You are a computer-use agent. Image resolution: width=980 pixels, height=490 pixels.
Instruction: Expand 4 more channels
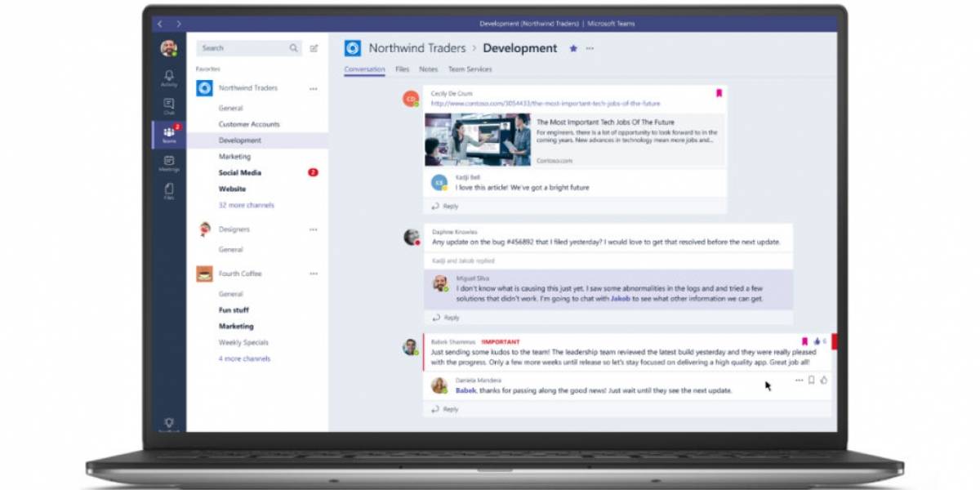pyautogui.click(x=244, y=359)
